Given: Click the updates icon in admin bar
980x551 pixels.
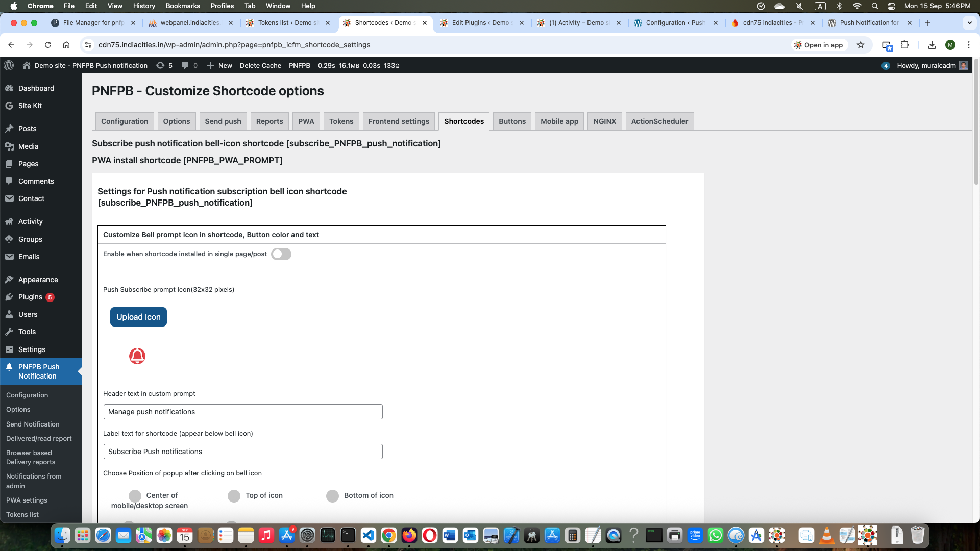Looking at the screenshot, I should pos(160,65).
